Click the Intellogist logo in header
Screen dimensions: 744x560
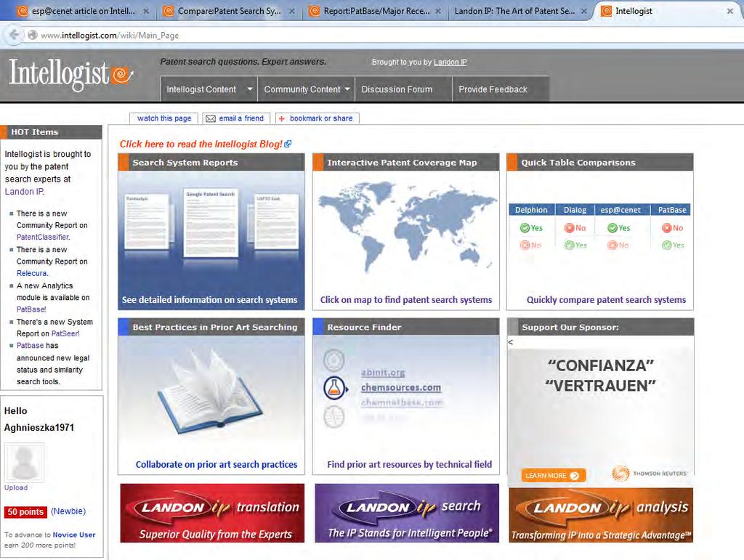[71, 74]
